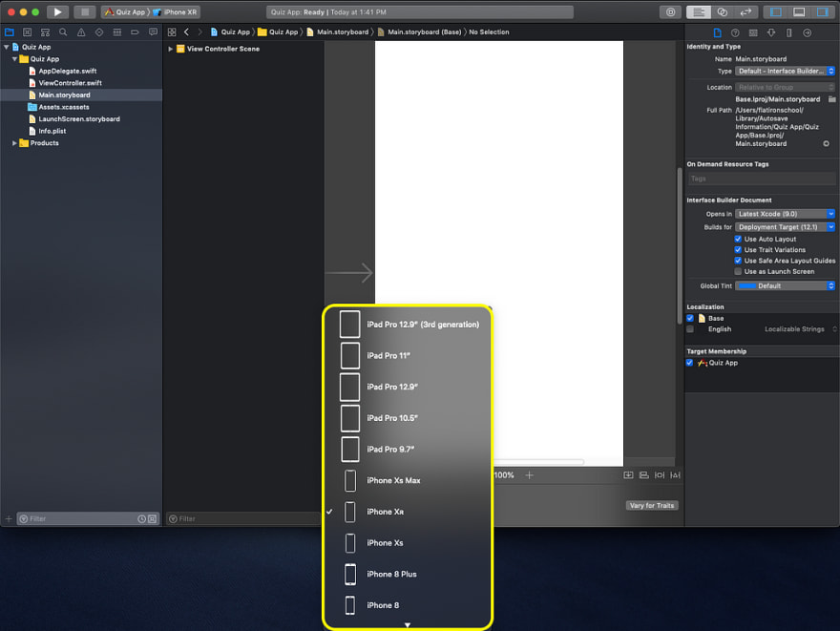Viewport: 840px width, 631px height.
Task: Reveal the full path in Finder
Action: (826, 143)
